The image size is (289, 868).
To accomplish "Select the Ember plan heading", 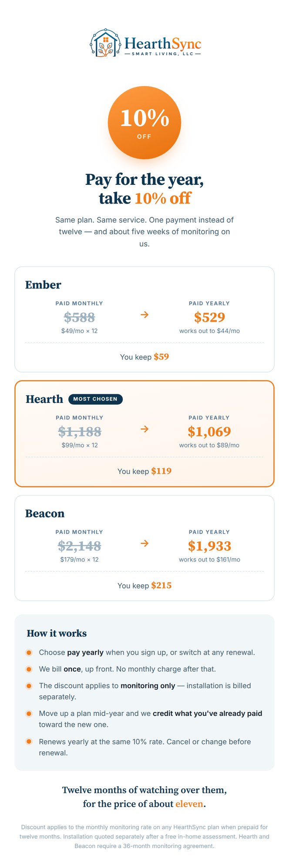I will pos(43,285).
